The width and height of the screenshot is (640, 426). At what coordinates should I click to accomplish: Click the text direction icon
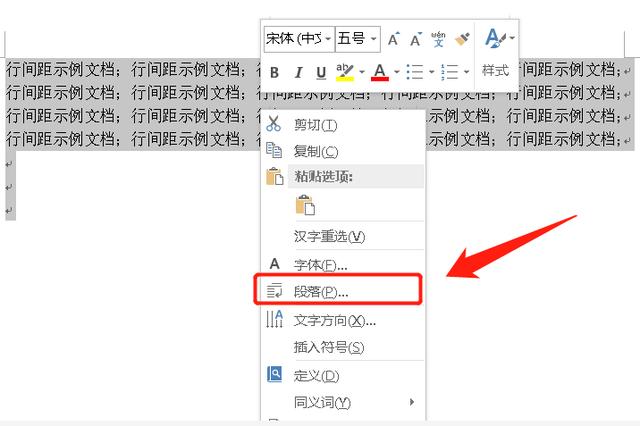(274, 319)
